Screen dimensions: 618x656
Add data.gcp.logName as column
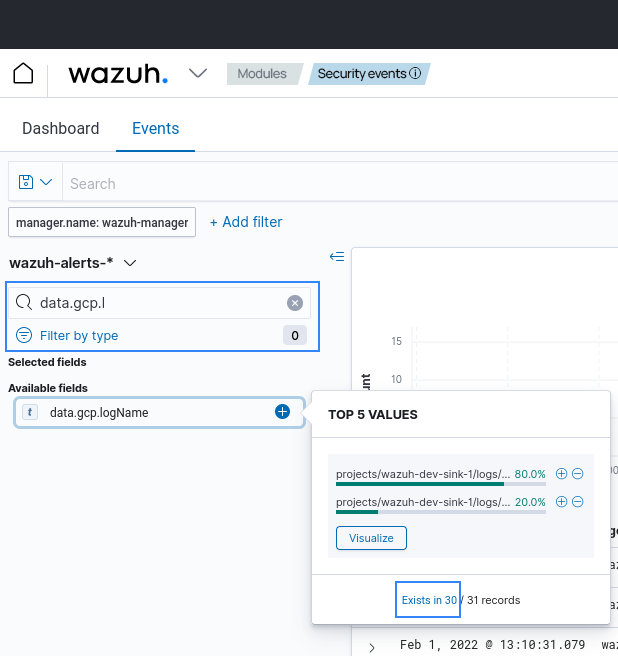click(282, 412)
